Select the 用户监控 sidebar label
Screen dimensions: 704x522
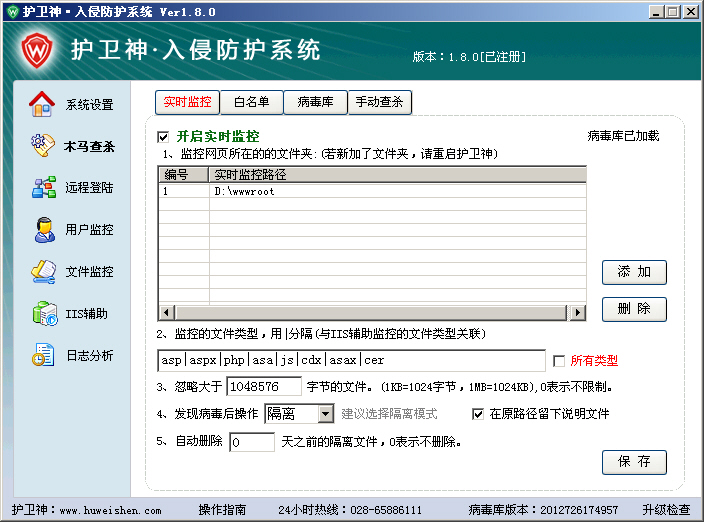point(89,230)
